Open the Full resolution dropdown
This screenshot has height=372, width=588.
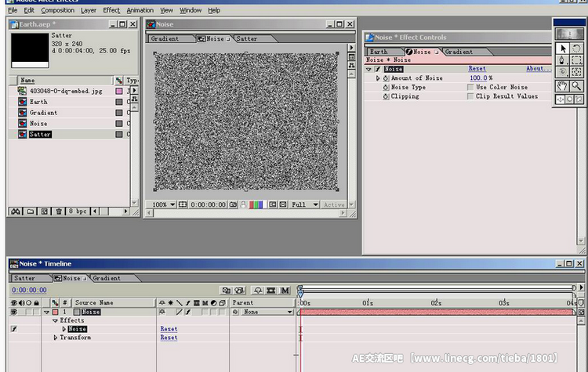[305, 204]
